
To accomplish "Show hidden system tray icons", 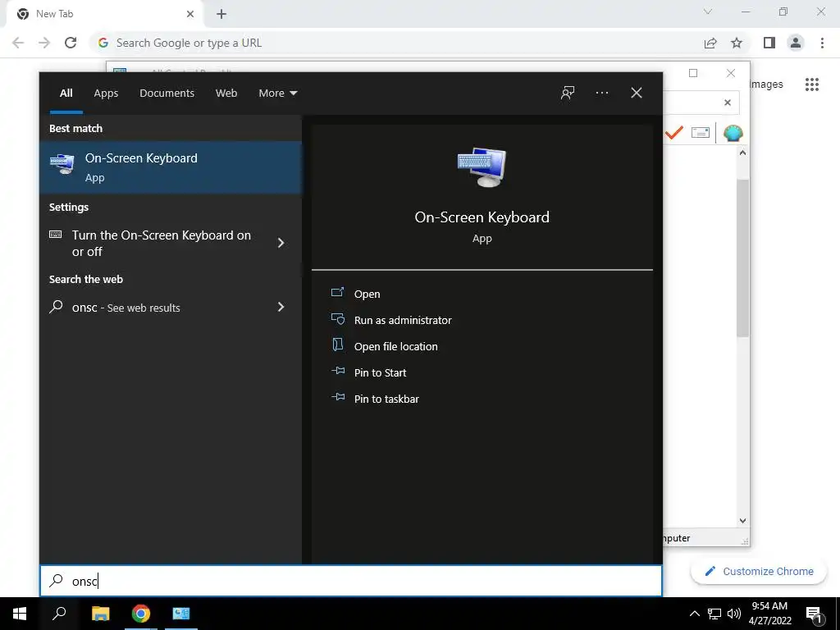I will pos(694,614).
